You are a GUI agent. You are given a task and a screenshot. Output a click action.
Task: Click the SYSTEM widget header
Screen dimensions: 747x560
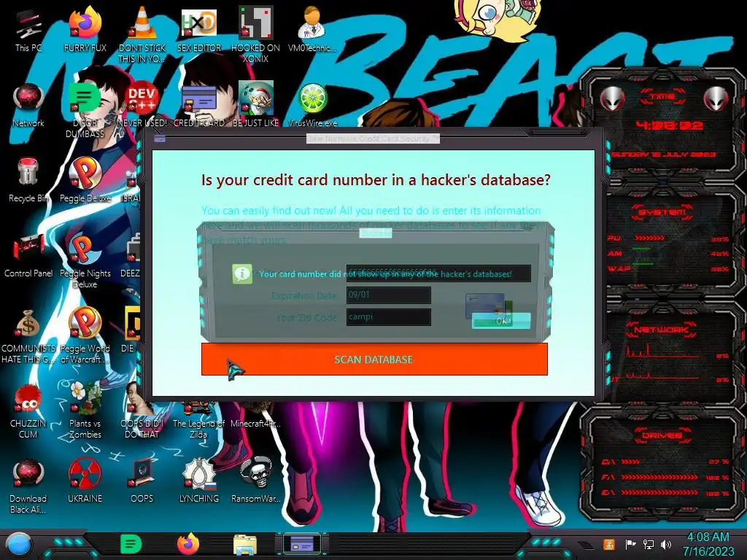(662, 212)
